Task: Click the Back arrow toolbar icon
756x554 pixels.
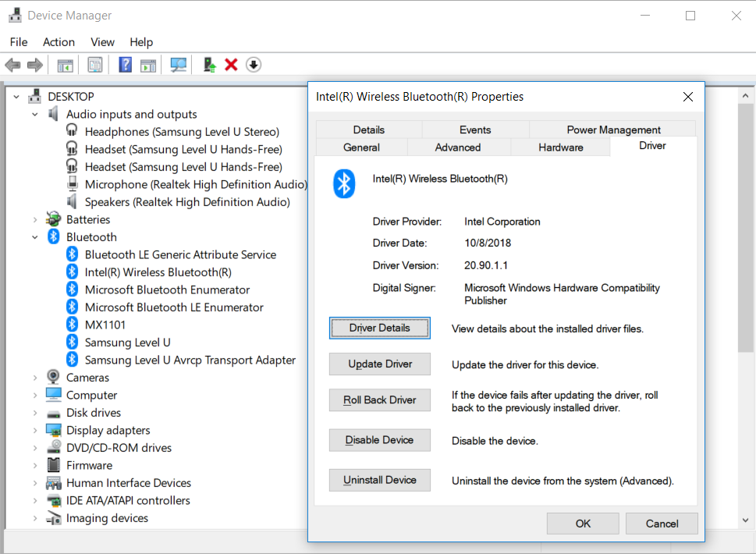Action: (x=13, y=65)
